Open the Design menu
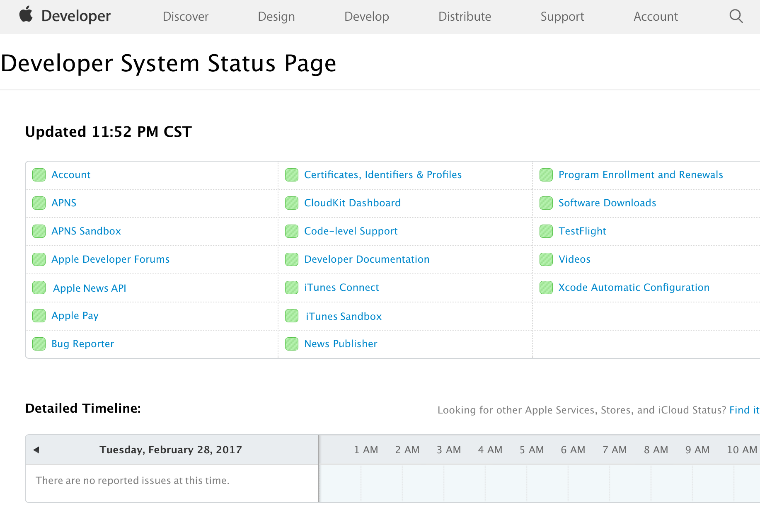The image size is (760, 532). pyautogui.click(x=276, y=17)
